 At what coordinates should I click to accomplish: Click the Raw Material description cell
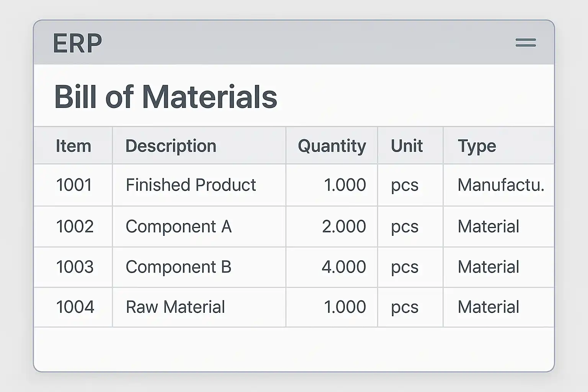click(x=175, y=307)
